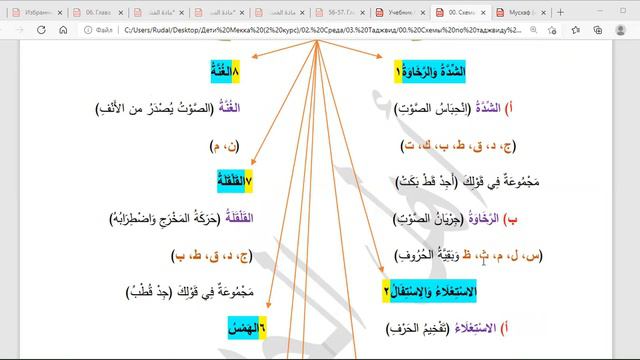Click the letters (ن، م)

click(x=224, y=146)
